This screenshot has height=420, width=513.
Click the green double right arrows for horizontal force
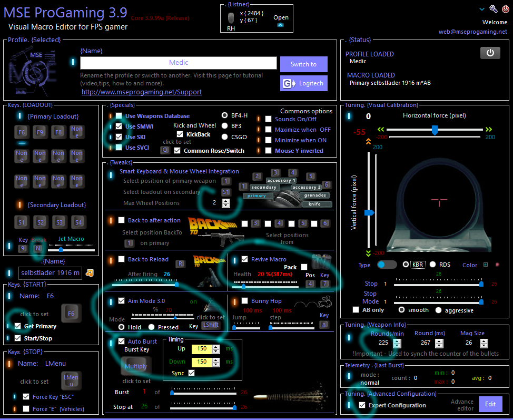488,129
